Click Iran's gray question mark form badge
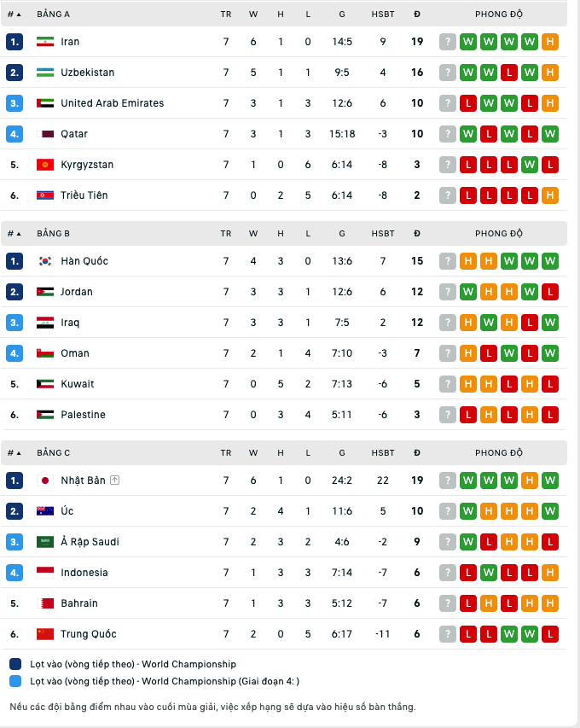 pos(448,42)
